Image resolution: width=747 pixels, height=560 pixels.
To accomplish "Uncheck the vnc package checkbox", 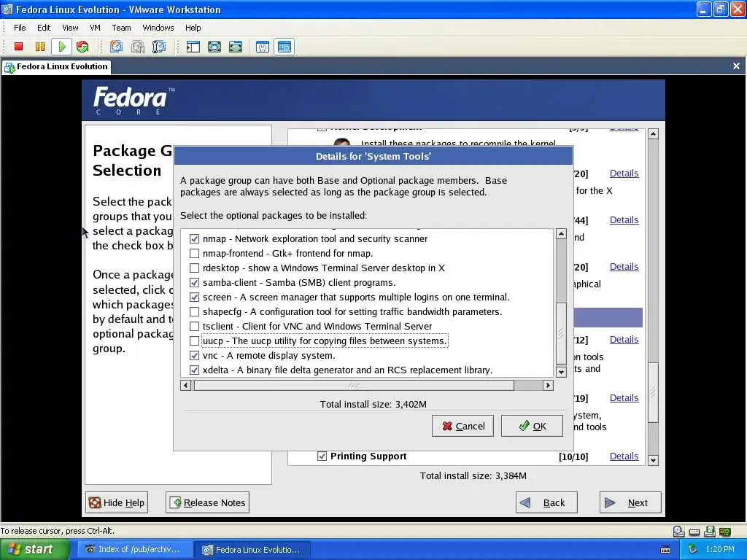I will click(194, 356).
